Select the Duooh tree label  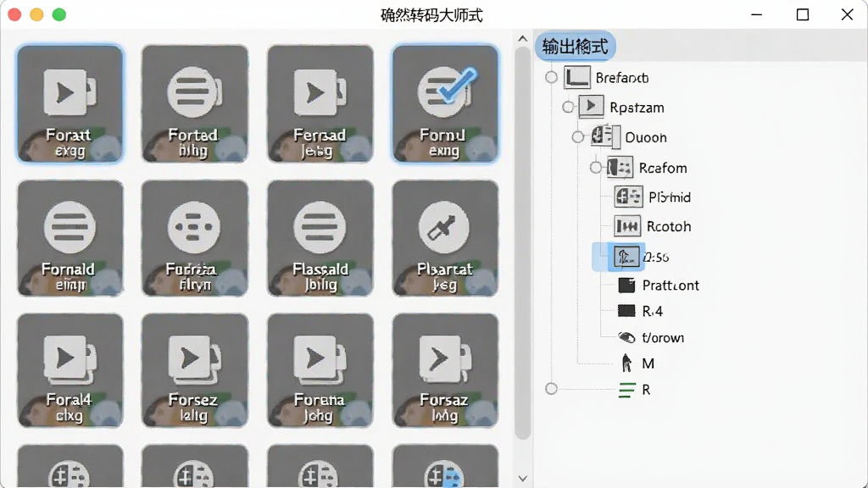click(646, 137)
